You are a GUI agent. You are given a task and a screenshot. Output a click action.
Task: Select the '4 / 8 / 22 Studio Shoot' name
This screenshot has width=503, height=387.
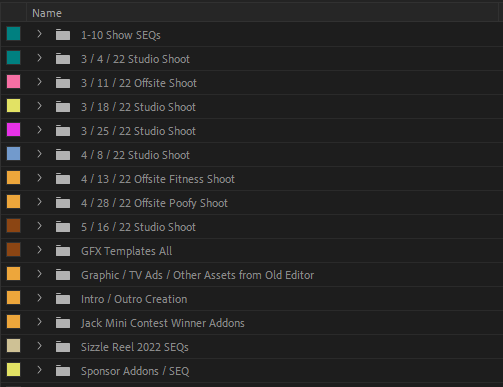point(135,155)
